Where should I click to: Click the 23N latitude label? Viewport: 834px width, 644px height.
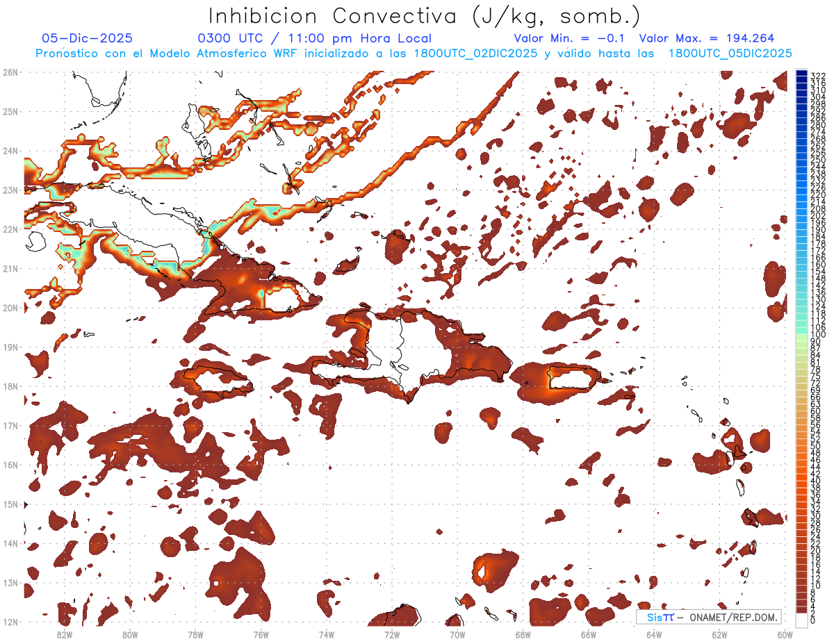10,190
